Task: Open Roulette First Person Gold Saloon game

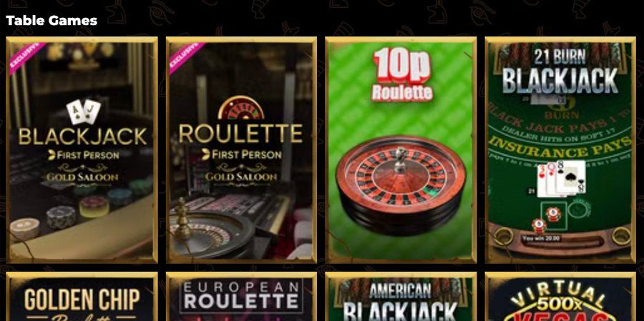Action: tap(241, 150)
